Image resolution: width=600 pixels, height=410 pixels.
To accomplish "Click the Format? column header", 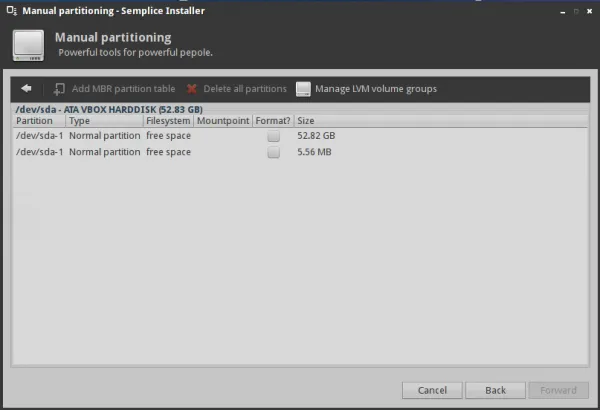I will (273, 121).
